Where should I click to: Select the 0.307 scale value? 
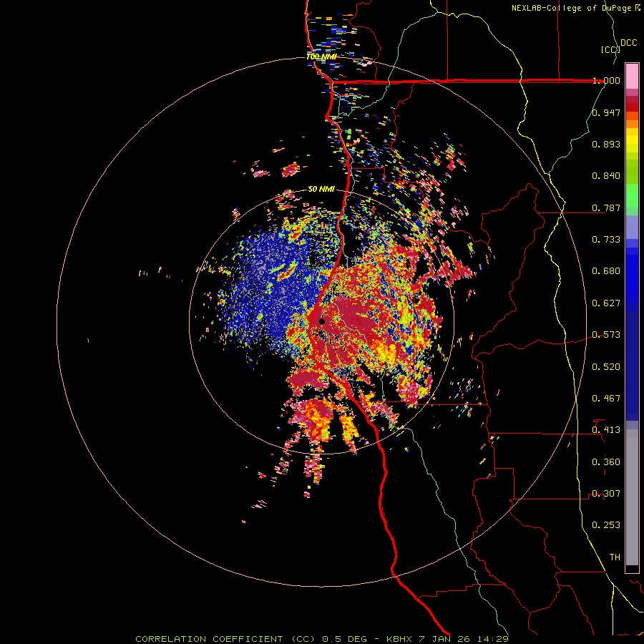(x=606, y=494)
